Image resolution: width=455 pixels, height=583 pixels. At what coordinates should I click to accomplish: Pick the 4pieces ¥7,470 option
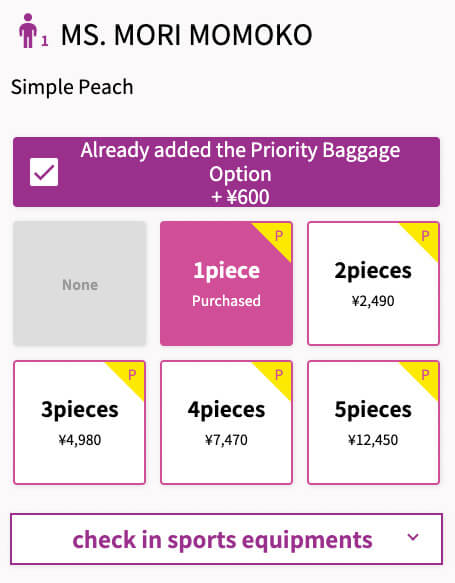[x=226, y=422]
